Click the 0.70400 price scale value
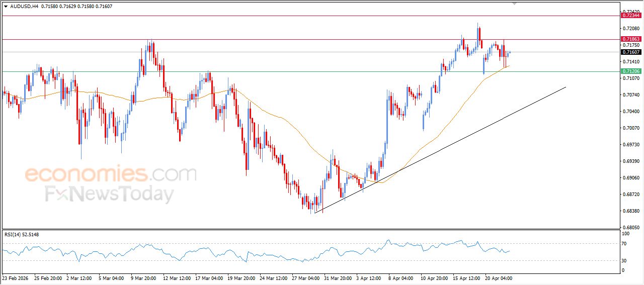Screen dimensions: 644x285 pyautogui.click(x=631, y=111)
